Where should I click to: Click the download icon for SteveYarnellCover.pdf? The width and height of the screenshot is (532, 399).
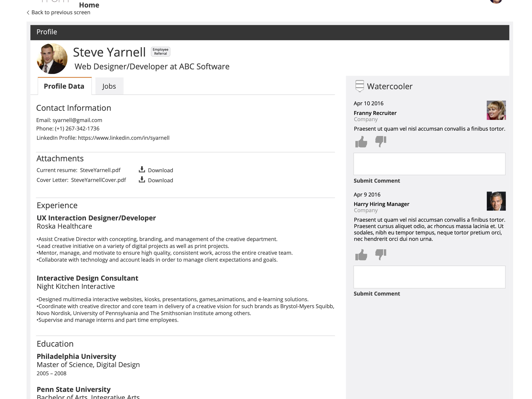pyautogui.click(x=142, y=180)
